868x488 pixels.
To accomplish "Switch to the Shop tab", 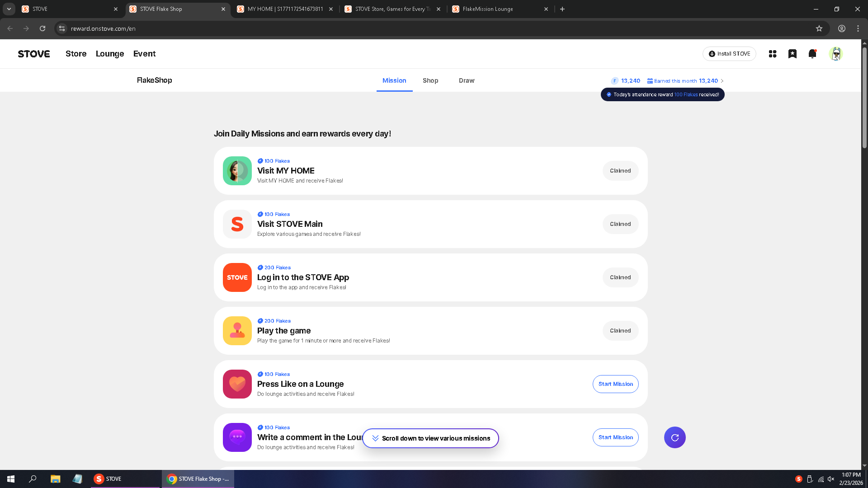I will tap(430, 80).
